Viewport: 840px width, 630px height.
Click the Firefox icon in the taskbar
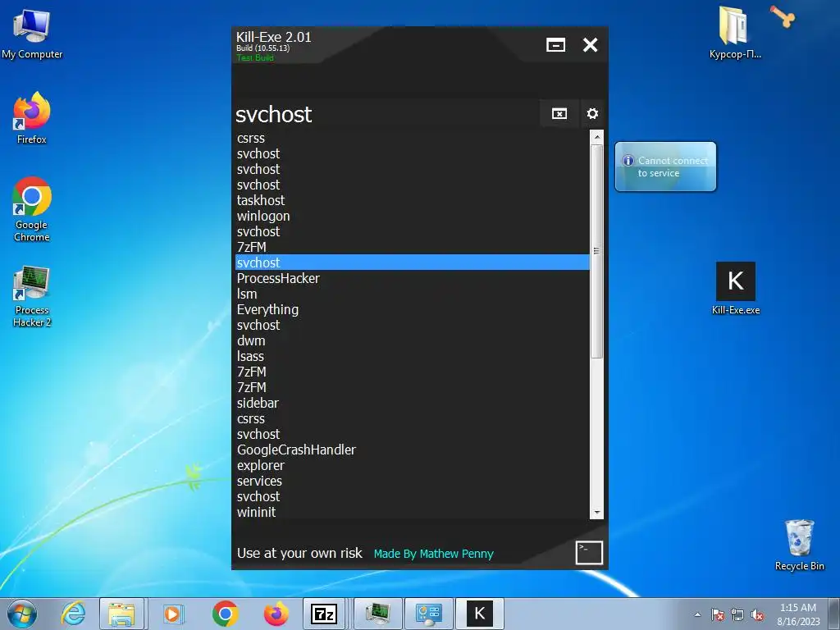tap(276, 614)
